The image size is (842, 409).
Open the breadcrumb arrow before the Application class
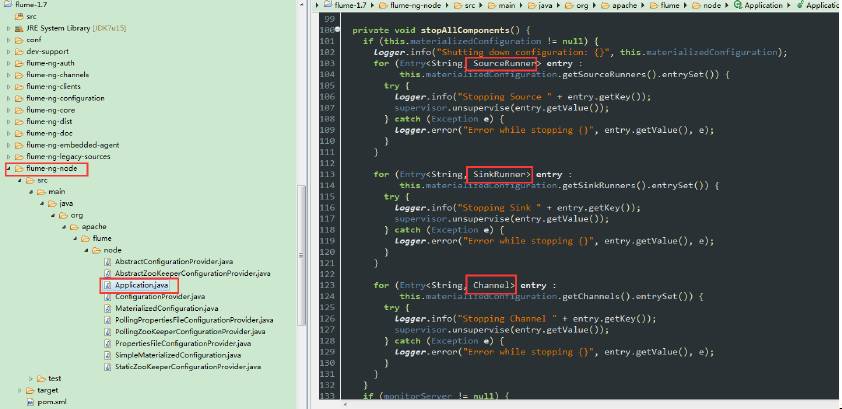pyautogui.click(x=728, y=5)
